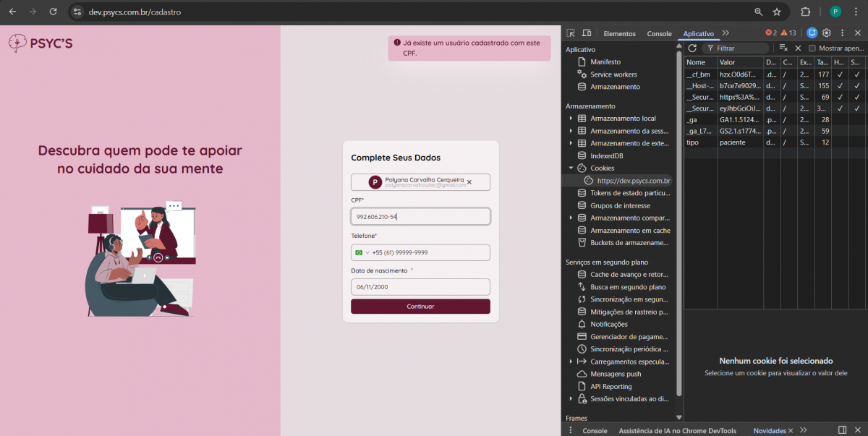868x436 pixels.
Task: Show more DevTools tabs chevron
Action: 726,33
